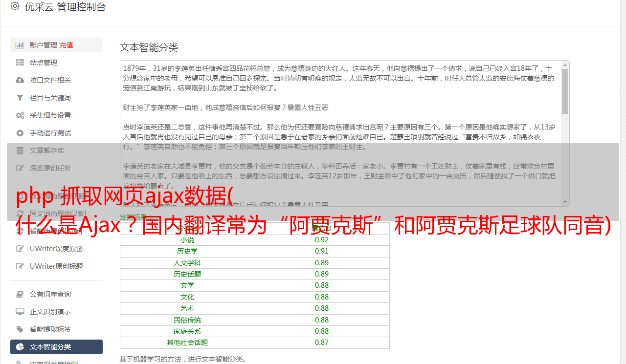Screen dimensions: 626x364
Task: Click the red 充值 link
Action: click(x=66, y=45)
